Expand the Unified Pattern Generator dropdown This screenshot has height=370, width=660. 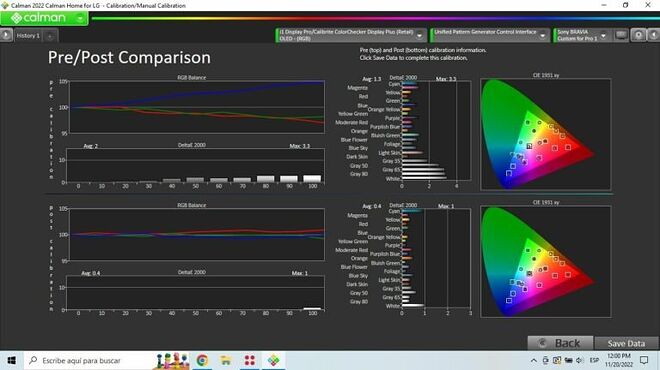(x=543, y=36)
